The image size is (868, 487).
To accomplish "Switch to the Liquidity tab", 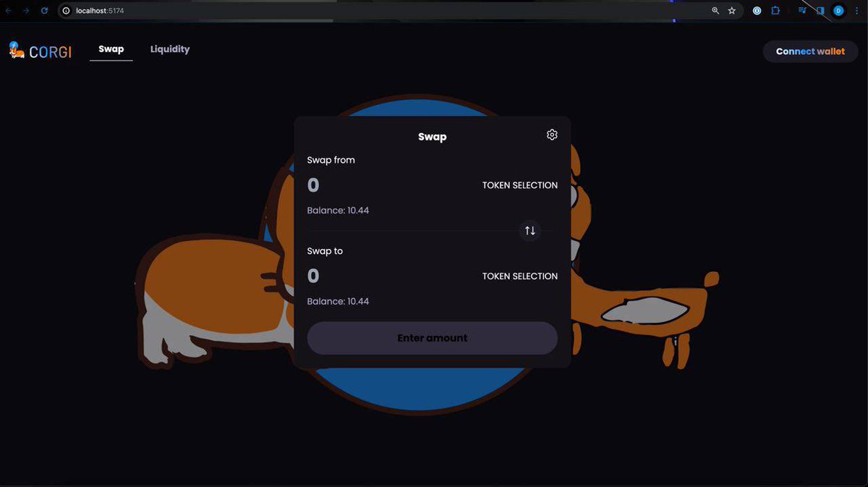I will click(170, 48).
